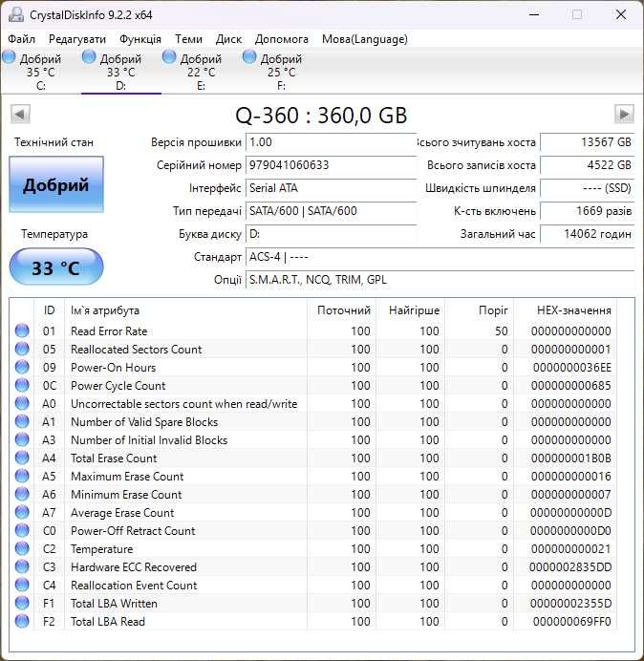644x661 pixels.
Task: Click the standard field ACS-4
Action: point(440,256)
